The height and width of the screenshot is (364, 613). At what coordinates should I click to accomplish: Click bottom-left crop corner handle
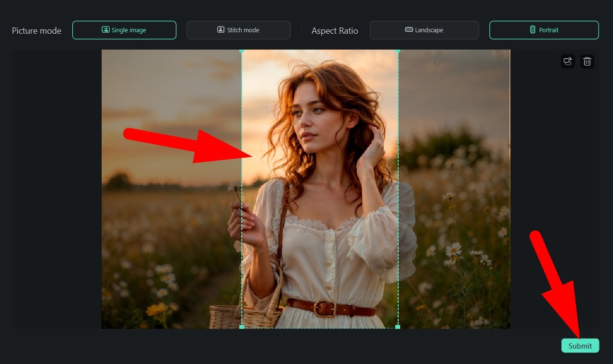[242, 327]
